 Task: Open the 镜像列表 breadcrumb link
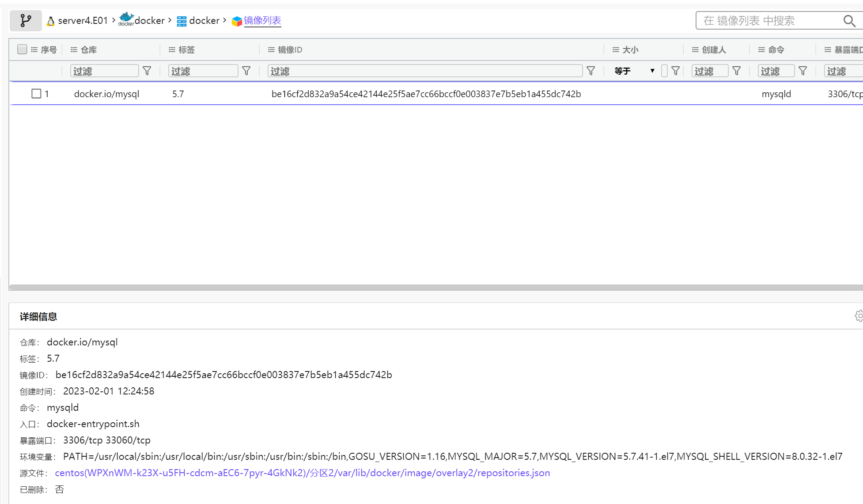pyautogui.click(x=262, y=21)
